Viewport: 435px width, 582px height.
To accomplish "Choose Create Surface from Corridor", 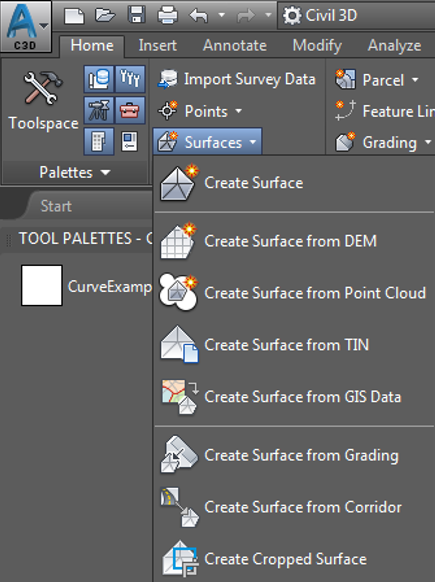I will tap(294, 507).
